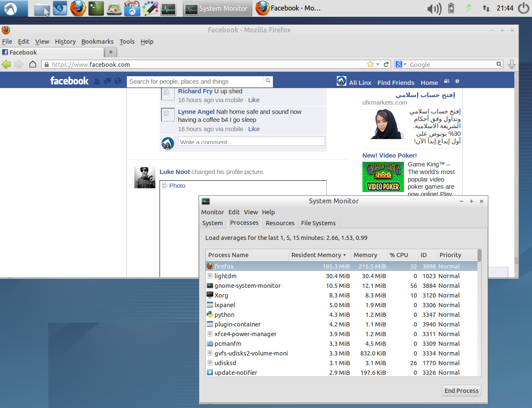Open bookmark star dropdown arrow

pos(377,64)
